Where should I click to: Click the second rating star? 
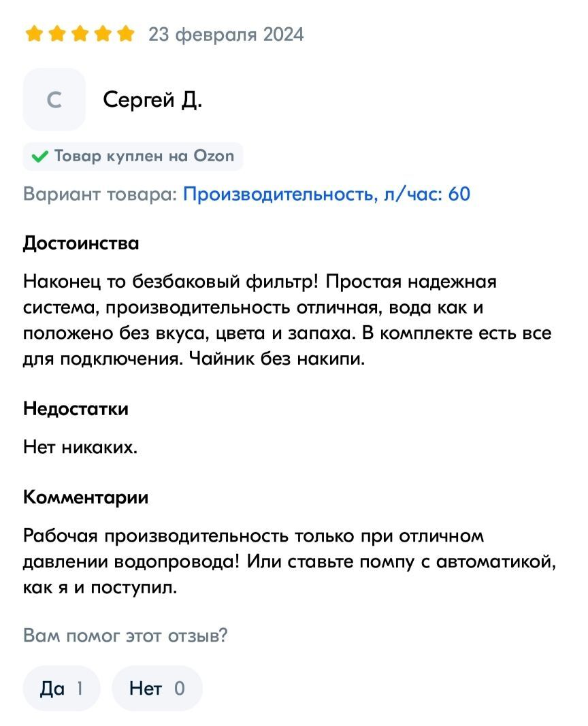(x=56, y=34)
